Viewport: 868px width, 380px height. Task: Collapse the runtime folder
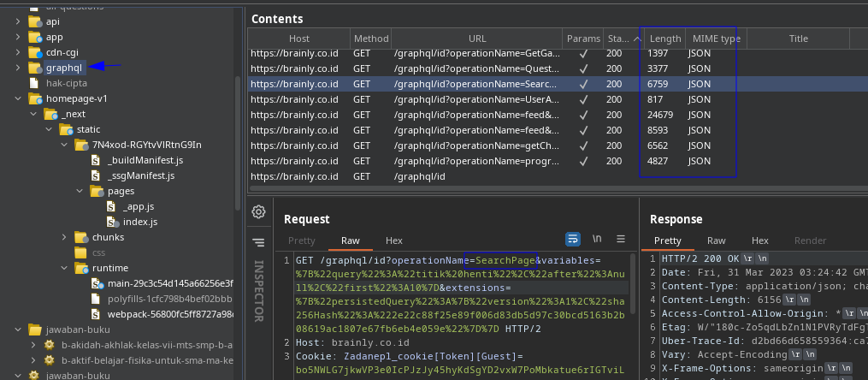(x=64, y=268)
